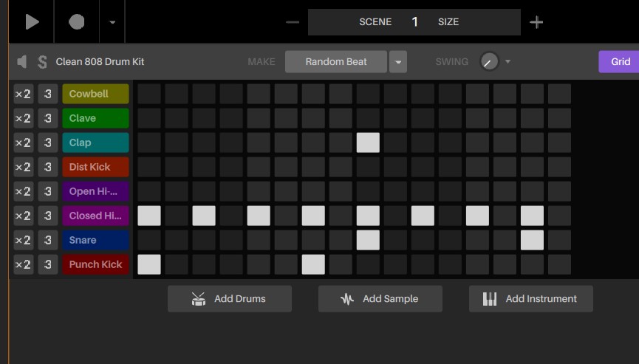Click the Add Drums button
This screenshot has height=364, width=639.
230,299
